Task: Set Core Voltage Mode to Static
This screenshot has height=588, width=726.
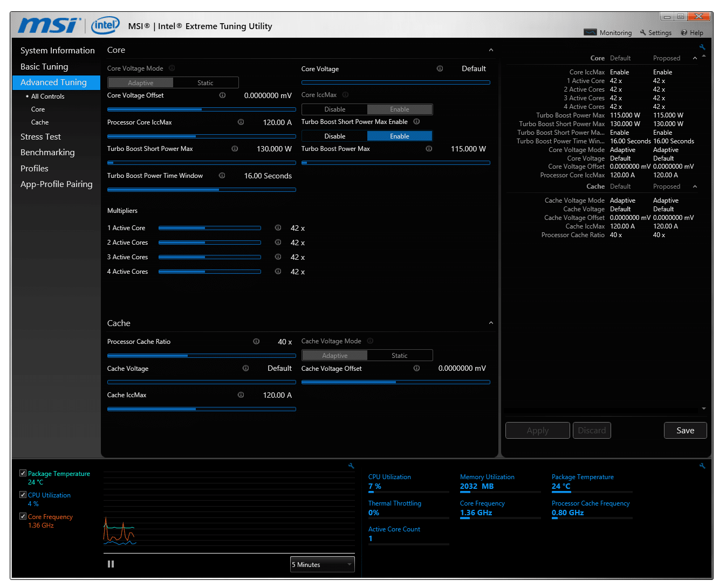Action: (x=206, y=83)
